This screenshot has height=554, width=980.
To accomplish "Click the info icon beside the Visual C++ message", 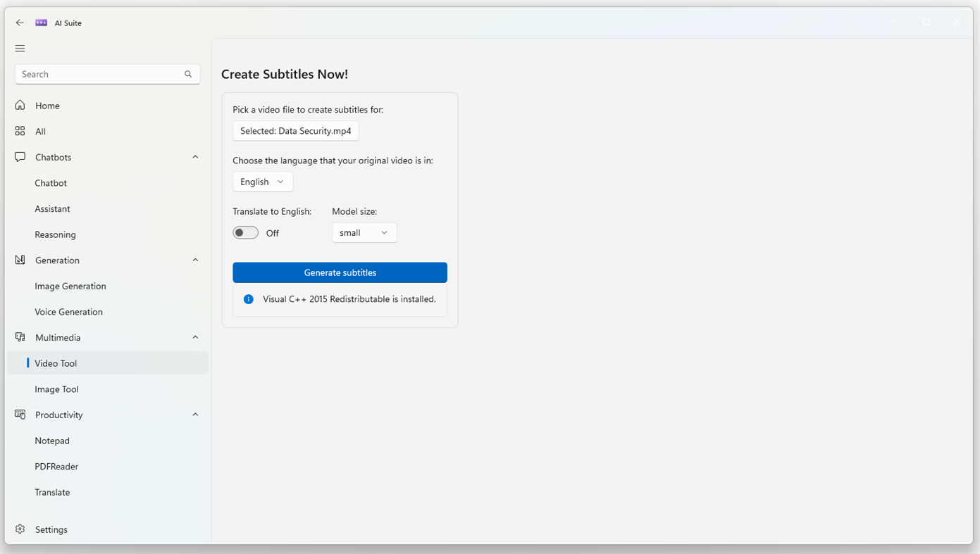I will point(248,298).
